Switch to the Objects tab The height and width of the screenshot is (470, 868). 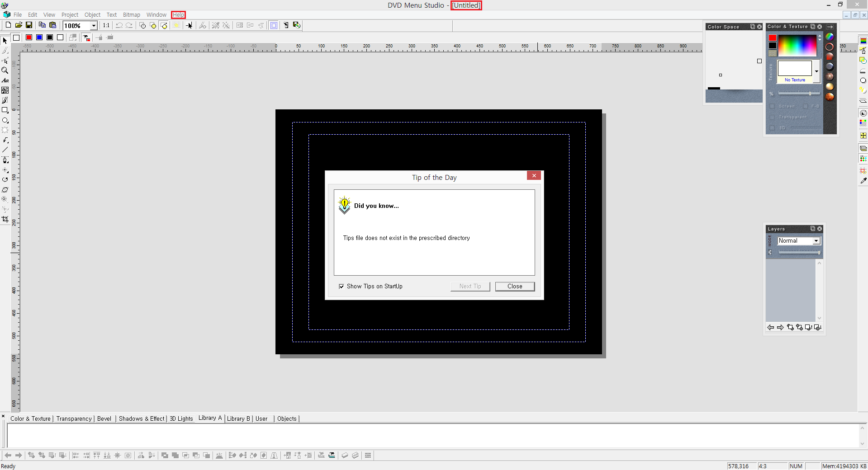(287, 419)
